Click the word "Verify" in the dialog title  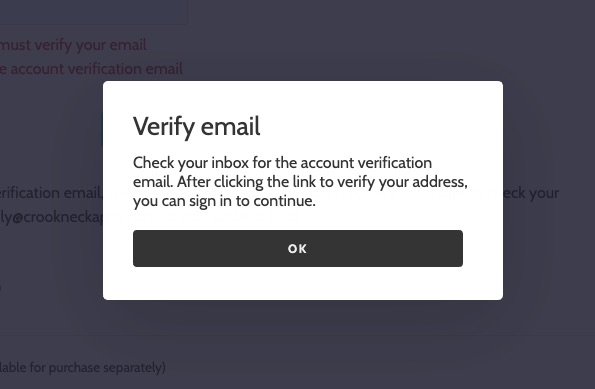pyautogui.click(x=164, y=127)
